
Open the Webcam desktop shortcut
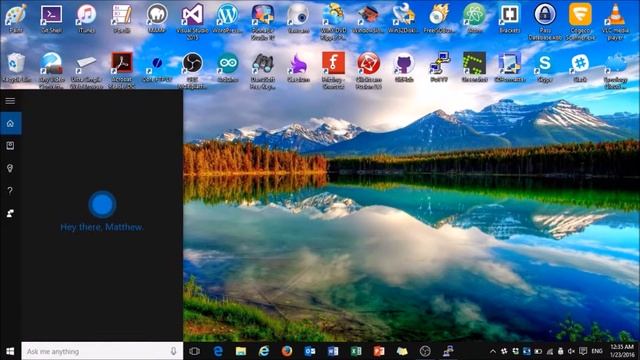298,18
